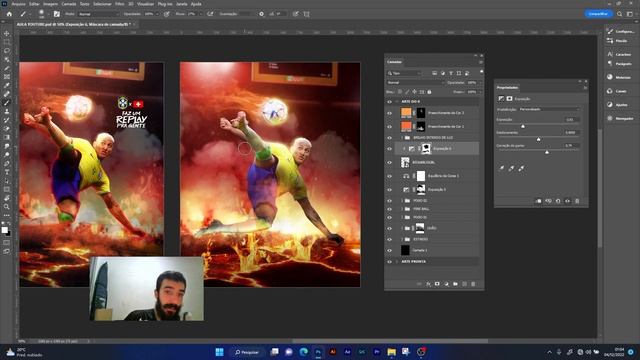Open the Parágrafo panel

point(619,64)
